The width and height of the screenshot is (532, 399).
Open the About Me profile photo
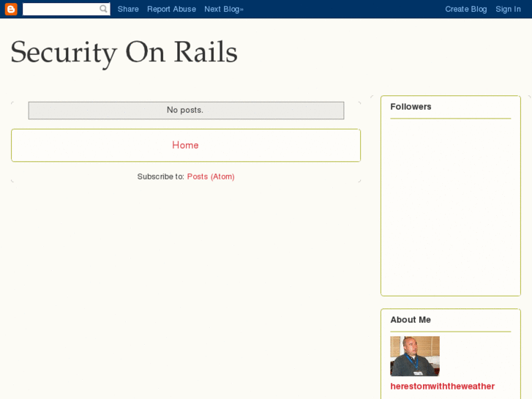pos(415,356)
